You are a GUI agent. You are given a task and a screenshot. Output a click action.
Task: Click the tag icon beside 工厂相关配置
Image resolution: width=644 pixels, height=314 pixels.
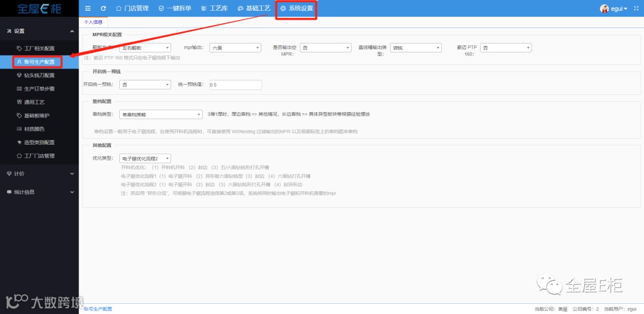tap(19, 48)
